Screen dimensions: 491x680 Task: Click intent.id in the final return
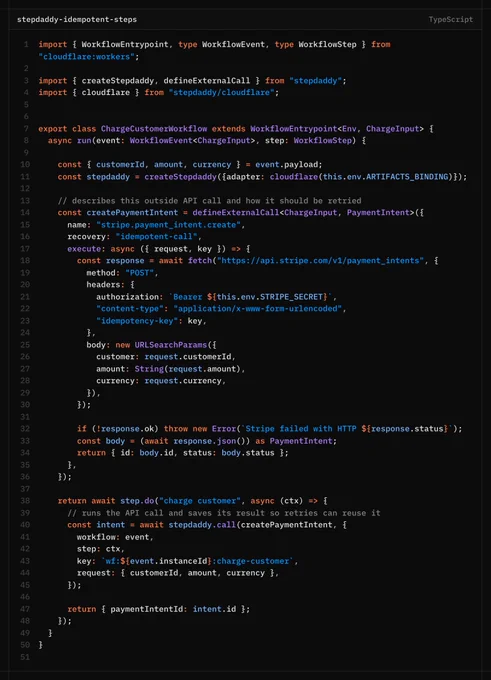pos(214,609)
